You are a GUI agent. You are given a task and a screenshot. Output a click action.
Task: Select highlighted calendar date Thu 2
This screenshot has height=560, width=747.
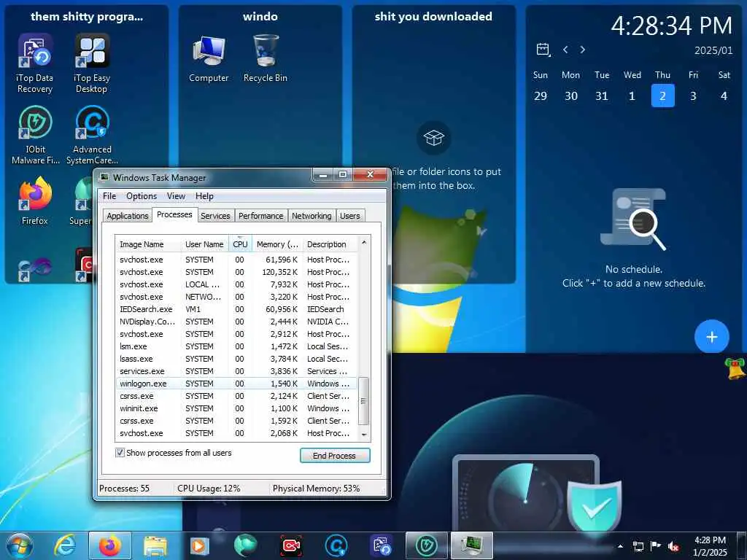(662, 96)
